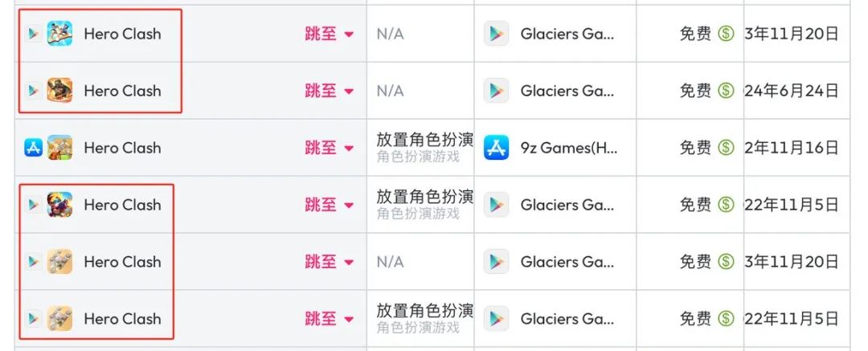The height and width of the screenshot is (351, 868).
Task: Click the green dollar icon in the 9z Games row
Action: tap(726, 148)
